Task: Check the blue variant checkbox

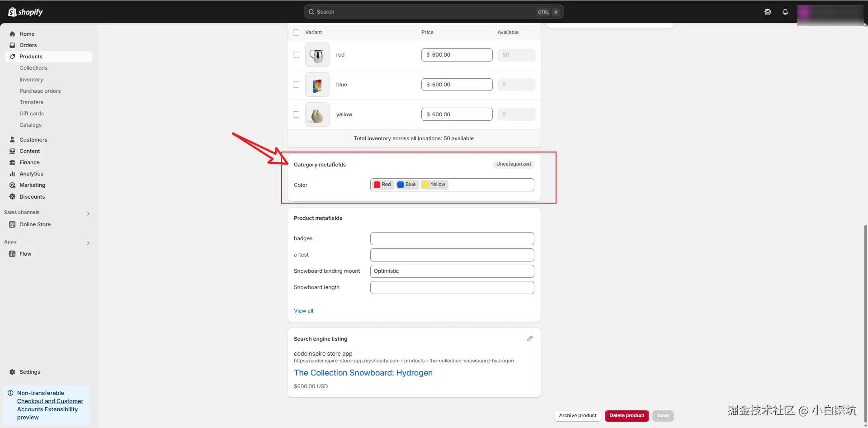Action: pyautogui.click(x=296, y=85)
